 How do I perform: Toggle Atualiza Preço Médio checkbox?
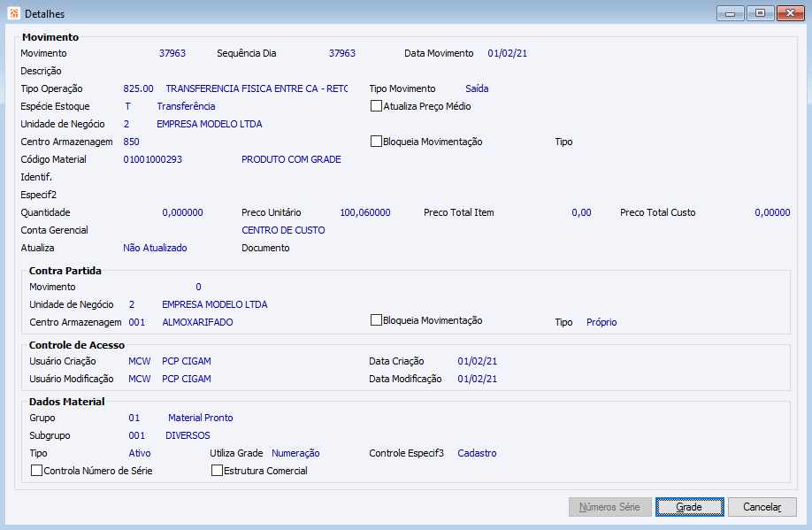point(376,106)
